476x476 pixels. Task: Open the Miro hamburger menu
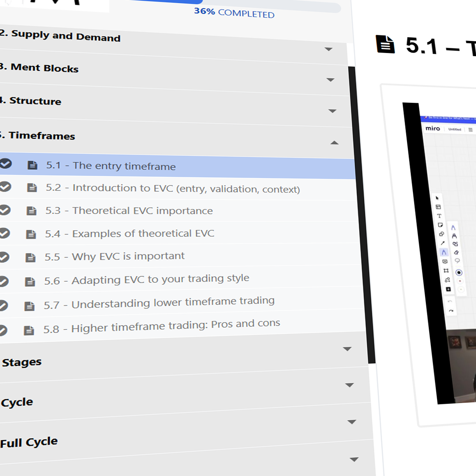471,130
